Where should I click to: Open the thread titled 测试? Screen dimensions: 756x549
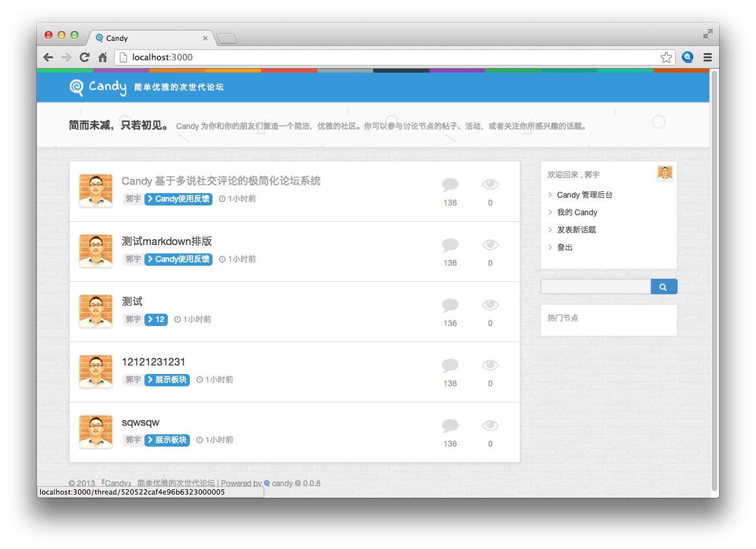132,301
